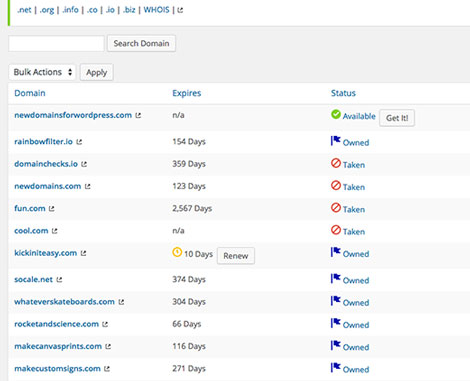Open the cool.com domain link
Viewport: 470px width, 381px height.
click(x=31, y=231)
